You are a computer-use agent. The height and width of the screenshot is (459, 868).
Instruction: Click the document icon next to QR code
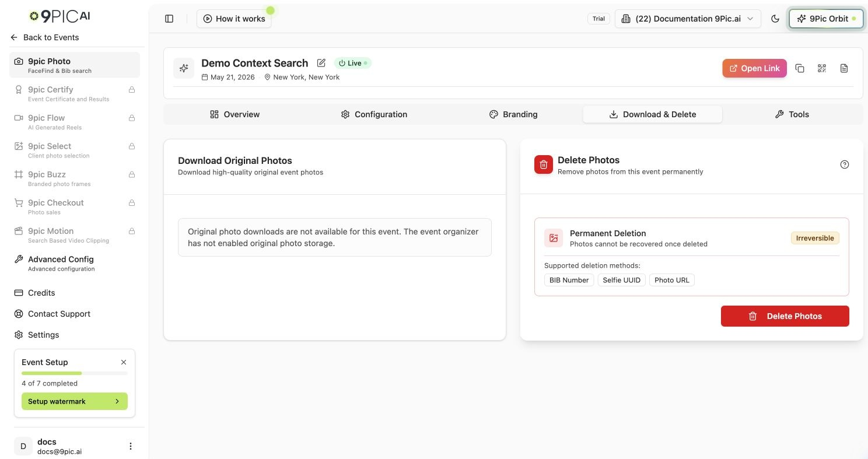(x=844, y=68)
